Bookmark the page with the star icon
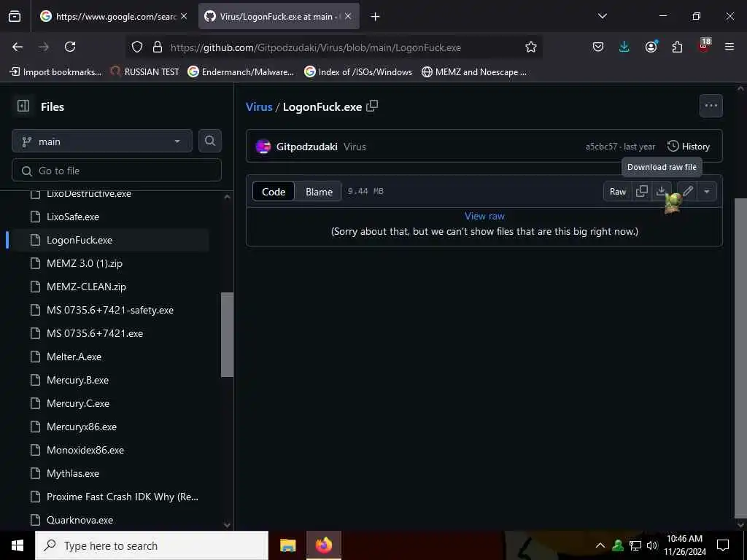747x560 pixels. (531, 47)
